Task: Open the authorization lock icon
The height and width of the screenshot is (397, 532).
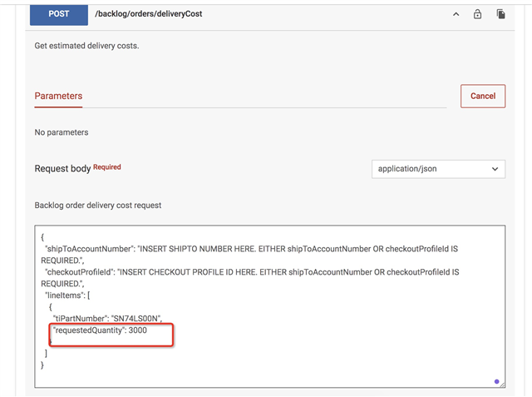Action: [477, 14]
